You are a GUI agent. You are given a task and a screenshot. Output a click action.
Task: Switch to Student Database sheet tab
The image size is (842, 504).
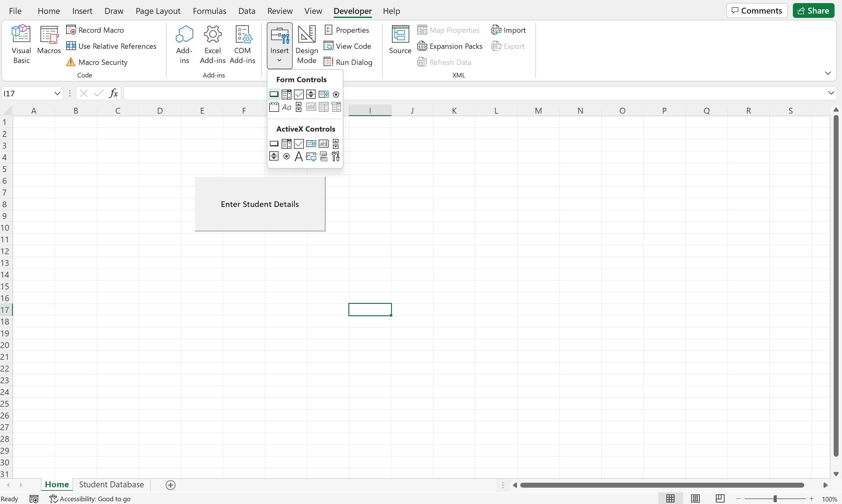click(x=111, y=484)
